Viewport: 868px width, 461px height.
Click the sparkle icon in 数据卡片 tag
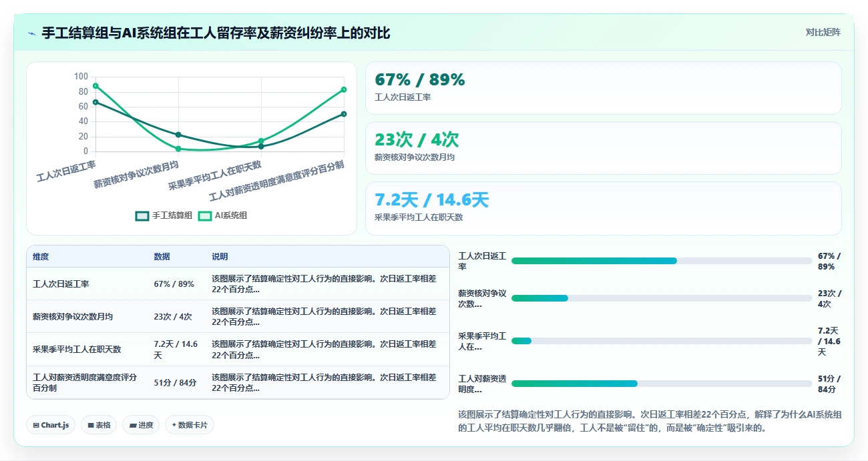coord(174,424)
